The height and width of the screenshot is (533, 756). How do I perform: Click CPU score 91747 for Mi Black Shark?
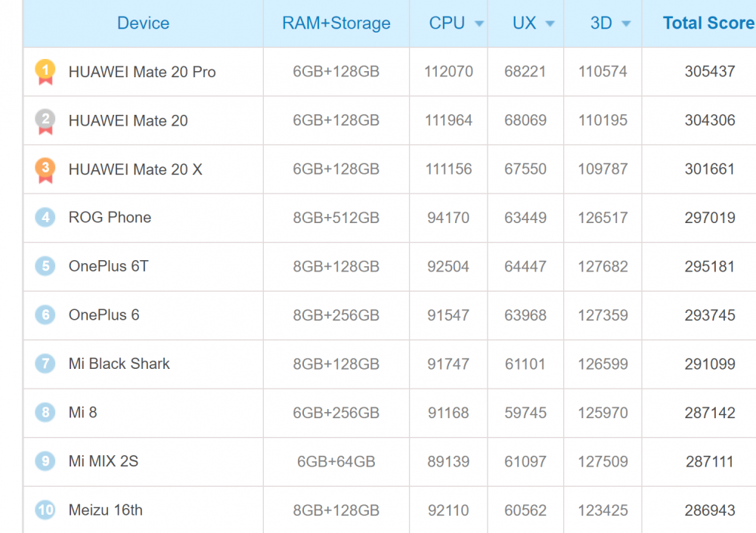coord(448,364)
